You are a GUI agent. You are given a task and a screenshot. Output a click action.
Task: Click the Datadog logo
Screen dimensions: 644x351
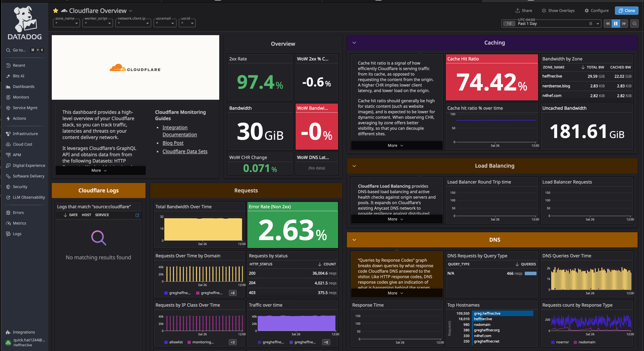(25, 23)
